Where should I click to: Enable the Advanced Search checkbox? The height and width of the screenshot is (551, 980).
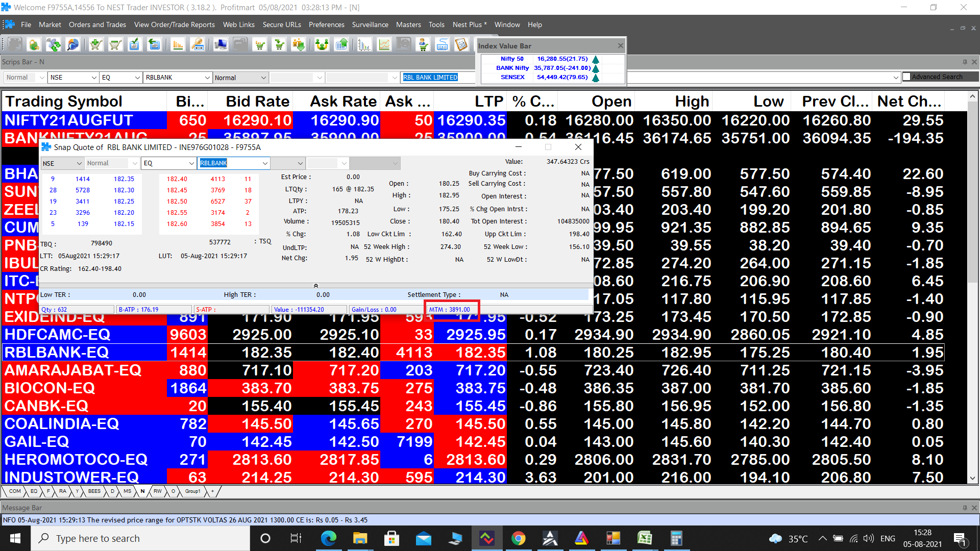click(x=906, y=77)
